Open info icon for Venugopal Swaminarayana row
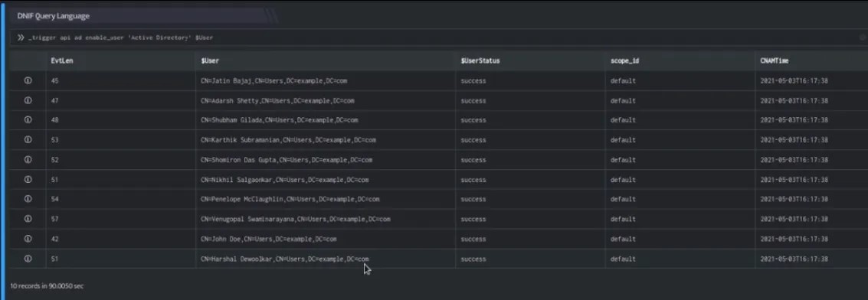 tap(28, 219)
